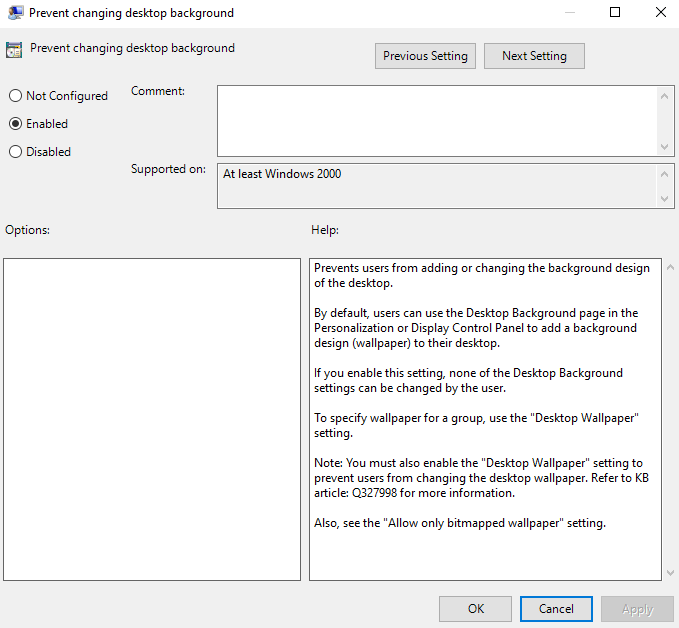Screen dimensions: 679x628
Task: Click the Supported on scroll up arrow
Action: [x=666, y=173]
